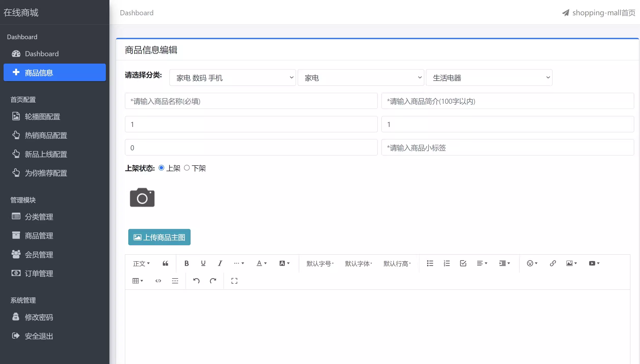
Task: Insert a todo checkbox list
Action: coord(463,263)
